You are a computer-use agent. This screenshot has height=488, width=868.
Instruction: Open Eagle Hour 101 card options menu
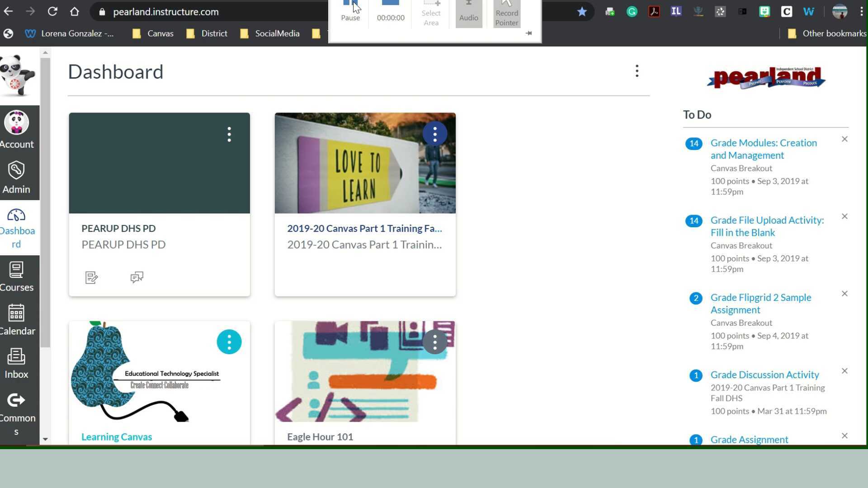pos(435,342)
